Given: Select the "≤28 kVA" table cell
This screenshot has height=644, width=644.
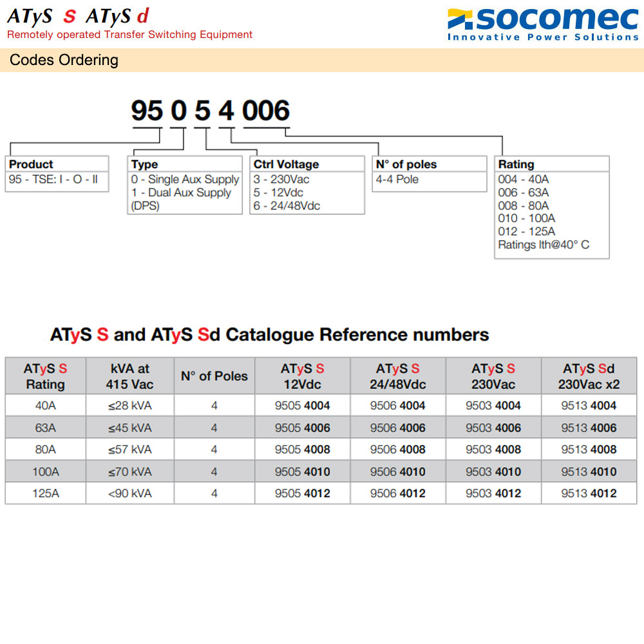Looking at the screenshot, I should point(130,406).
